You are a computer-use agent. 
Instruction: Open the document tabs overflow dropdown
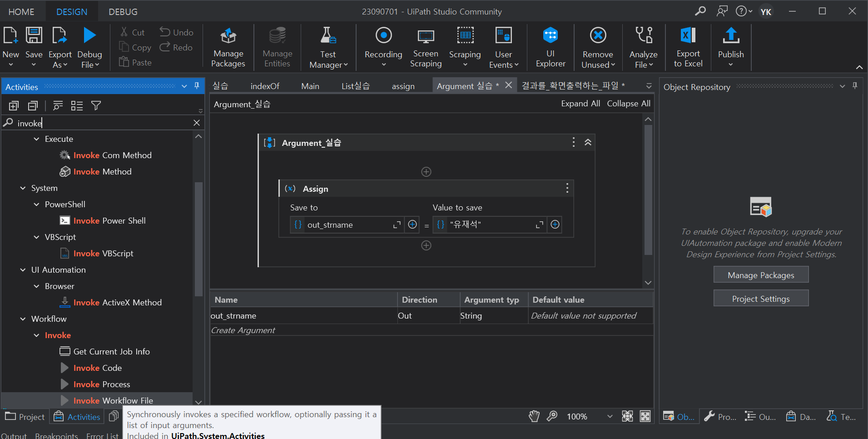649,86
